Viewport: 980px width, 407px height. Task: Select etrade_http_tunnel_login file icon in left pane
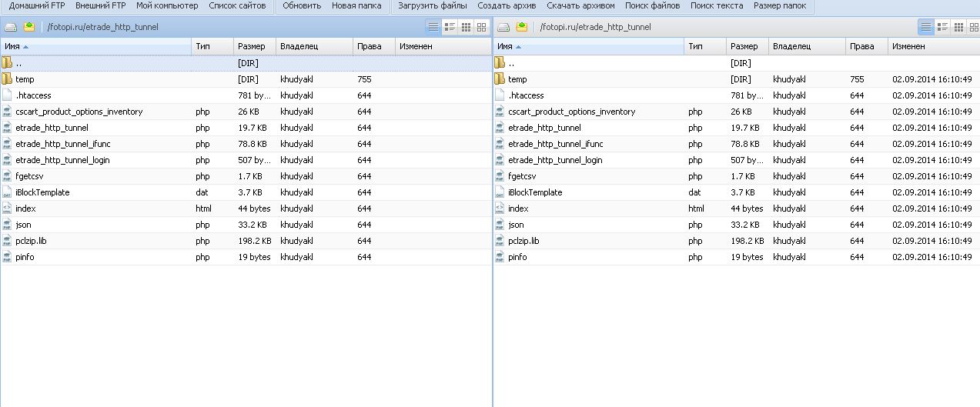point(7,159)
